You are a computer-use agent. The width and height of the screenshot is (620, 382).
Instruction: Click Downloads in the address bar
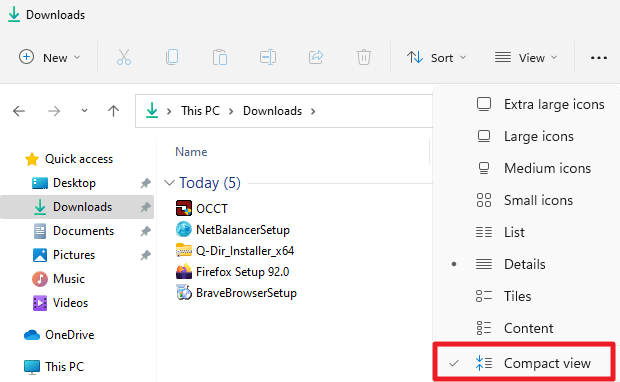click(272, 111)
